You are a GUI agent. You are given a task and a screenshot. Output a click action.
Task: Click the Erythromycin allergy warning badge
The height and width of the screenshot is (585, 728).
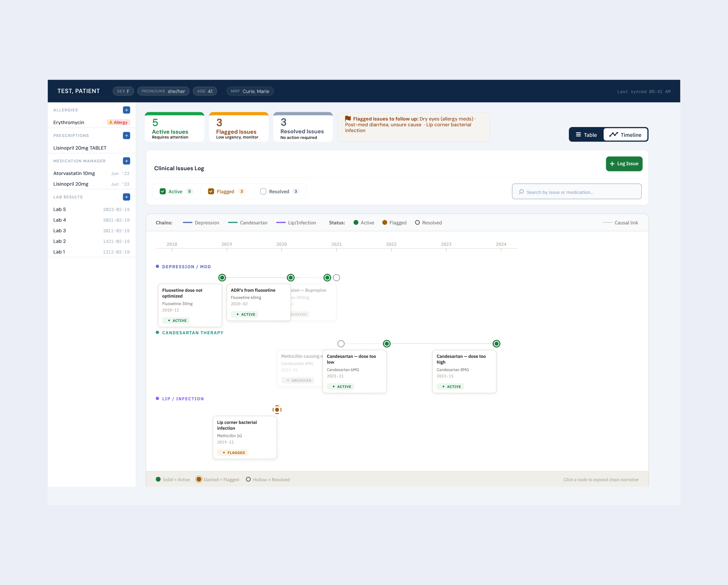click(x=118, y=122)
